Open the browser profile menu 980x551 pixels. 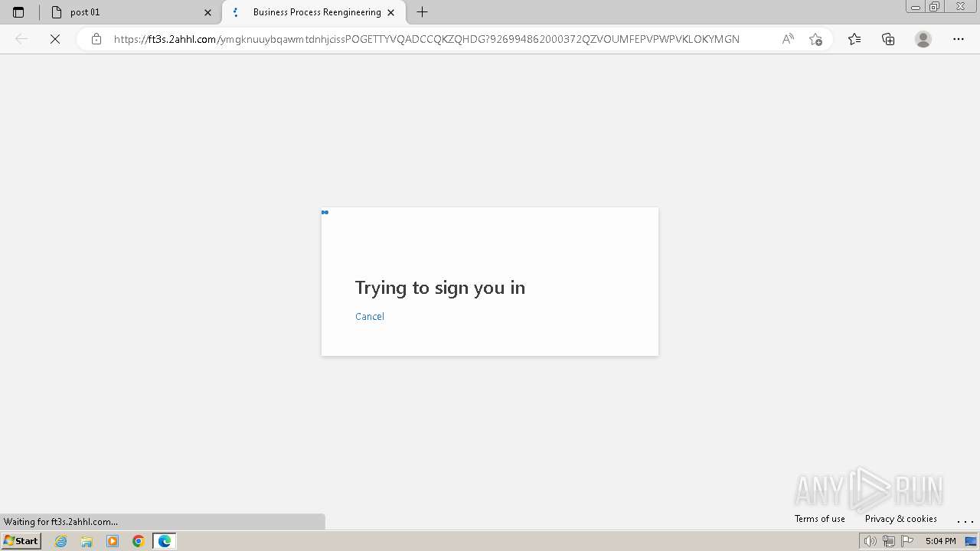(x=923, y=39)
